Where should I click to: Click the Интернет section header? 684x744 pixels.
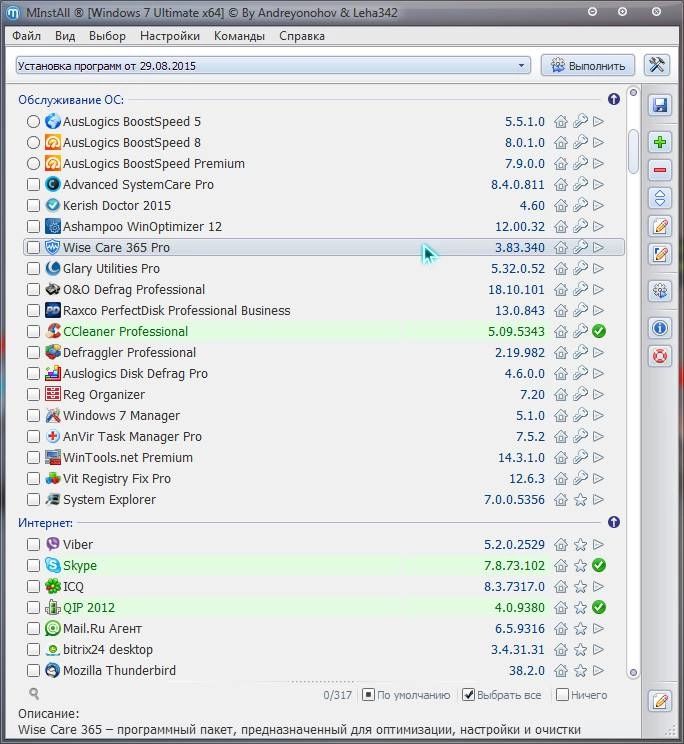pos(46,523)
